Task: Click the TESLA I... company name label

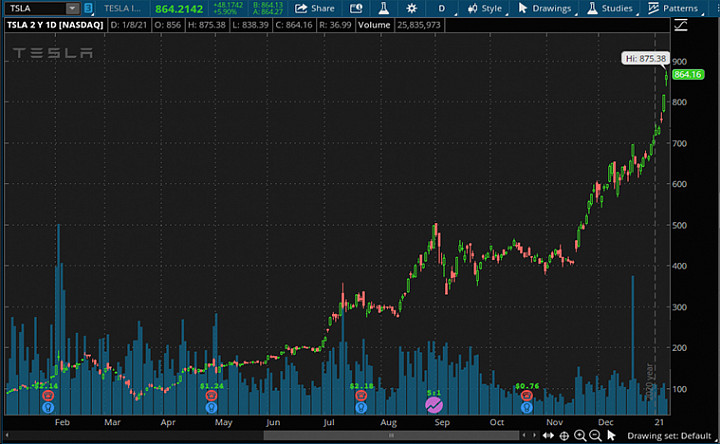Action: (122, 8)
